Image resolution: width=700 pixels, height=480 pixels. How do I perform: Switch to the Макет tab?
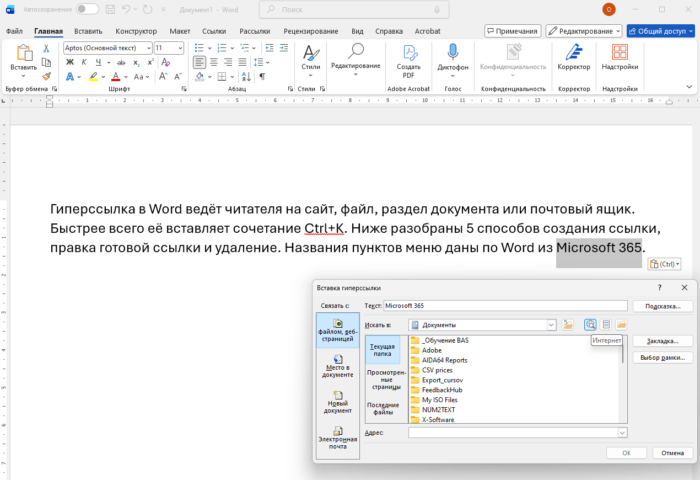click(x=180, y=31)
